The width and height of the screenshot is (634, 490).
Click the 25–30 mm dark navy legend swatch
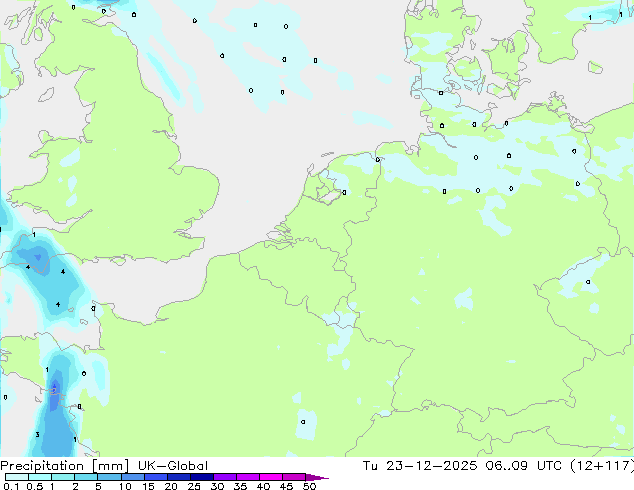tap(202, 477)
